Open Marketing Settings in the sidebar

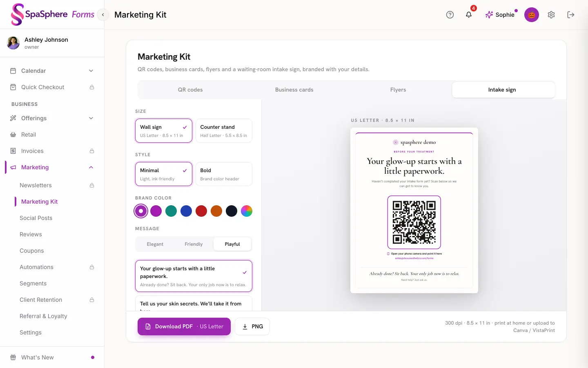(x=31, y=332)
